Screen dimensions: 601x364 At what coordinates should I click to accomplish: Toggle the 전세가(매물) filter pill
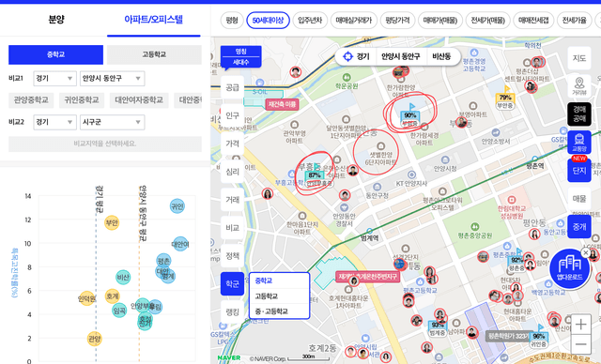(x=488, y=21)
